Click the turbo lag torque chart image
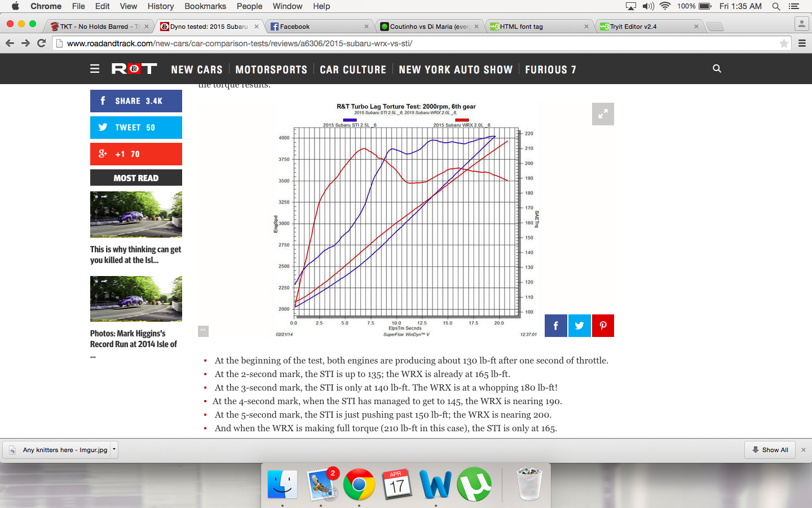This screenshot has width=812, height=508. pos(406,220)
